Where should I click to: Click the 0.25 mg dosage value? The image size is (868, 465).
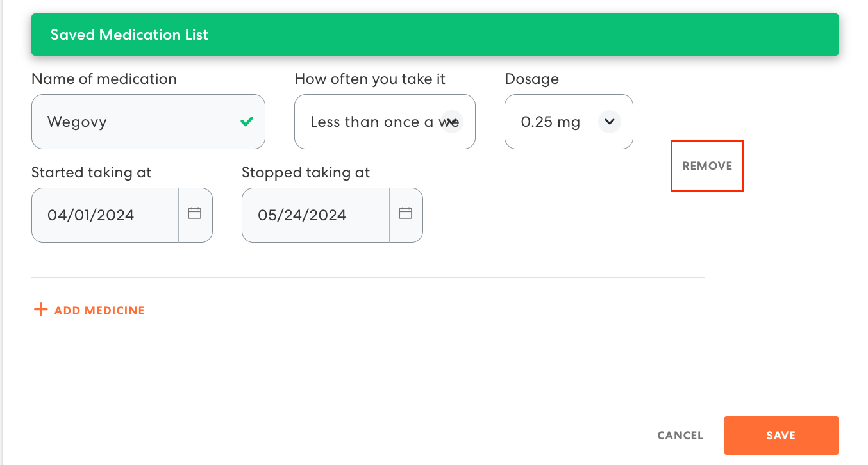pos(550,122)
